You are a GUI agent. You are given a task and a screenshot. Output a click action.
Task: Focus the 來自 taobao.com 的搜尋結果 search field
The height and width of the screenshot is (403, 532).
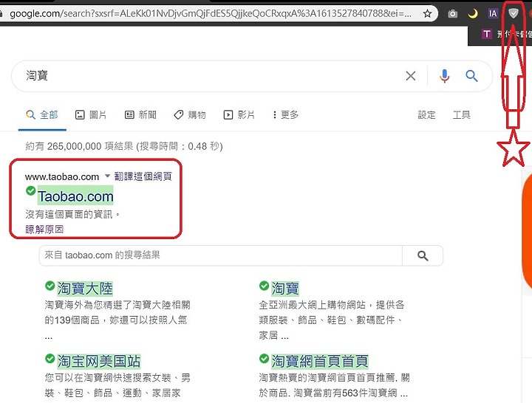[220, 255]
